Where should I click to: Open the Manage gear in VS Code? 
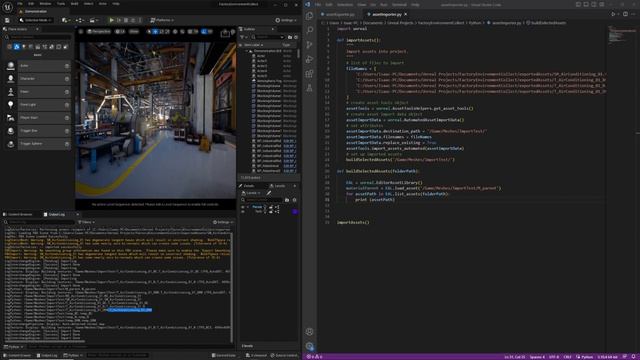(x=309, y=346)
